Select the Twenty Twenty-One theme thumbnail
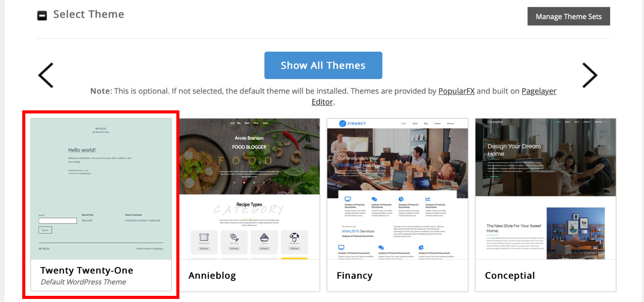This screenshot has width=644, height=302. tap(101, 189)
